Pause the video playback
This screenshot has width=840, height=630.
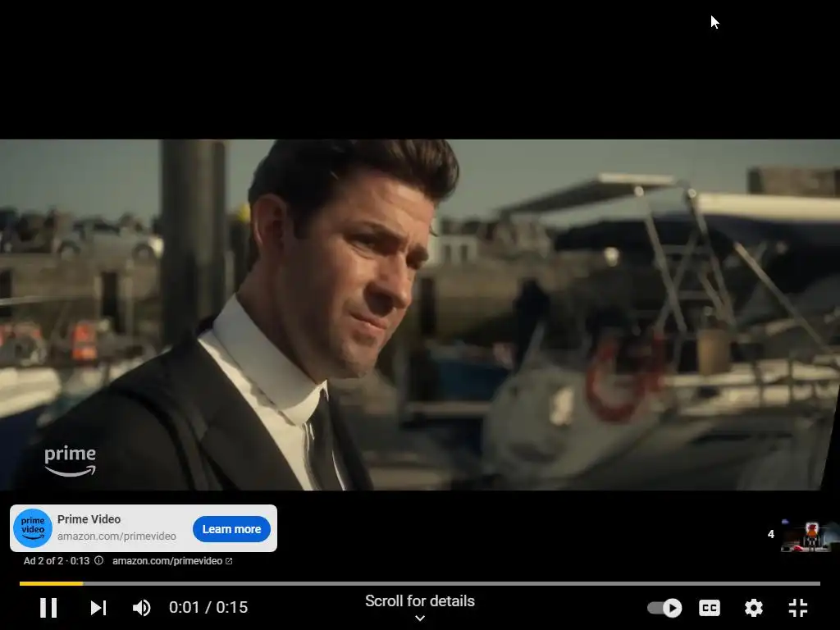48,608
